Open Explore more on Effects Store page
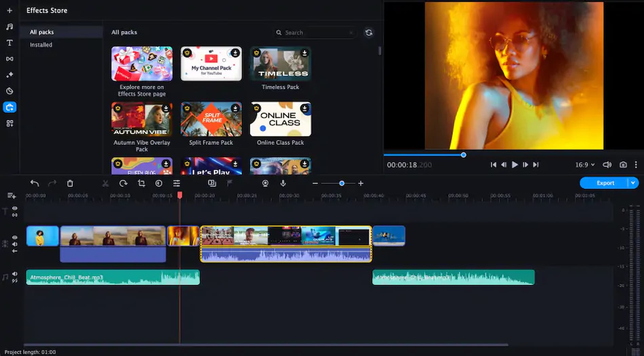 pos(142,64)
